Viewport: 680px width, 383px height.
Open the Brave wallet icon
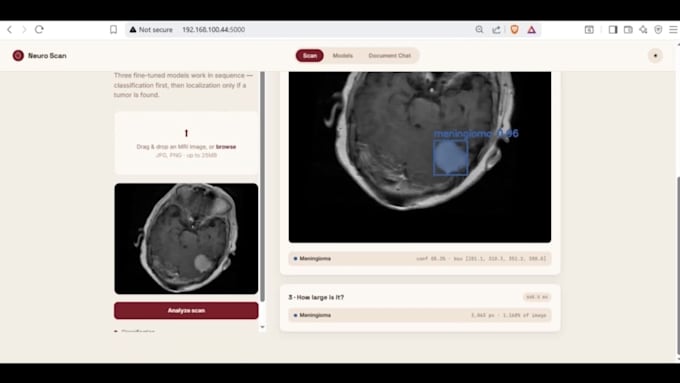[628, 29]
